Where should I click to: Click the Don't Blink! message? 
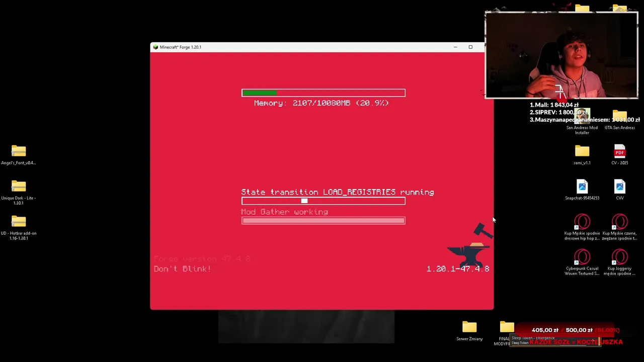pyautogui.click(x=183, y=269)
